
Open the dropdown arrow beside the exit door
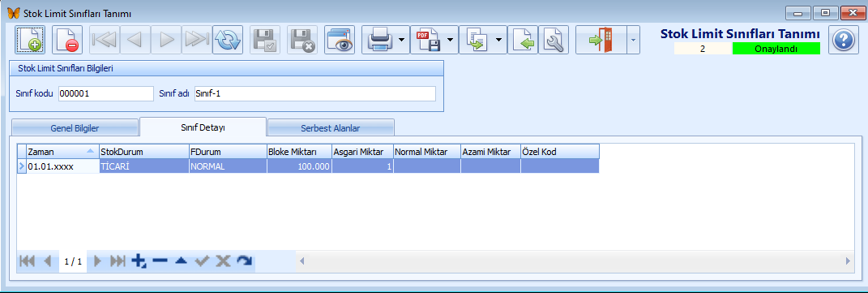tap(633, 40)
